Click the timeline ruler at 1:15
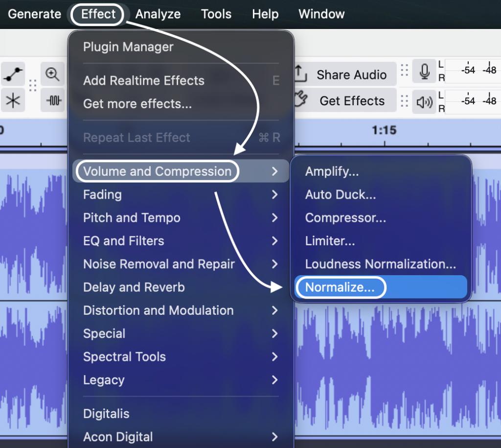Screen dimensions: 501x448 384,131
